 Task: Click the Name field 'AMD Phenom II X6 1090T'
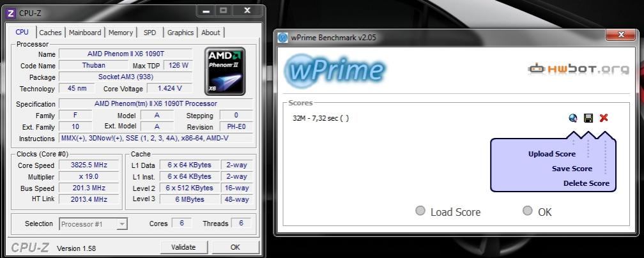126,54
